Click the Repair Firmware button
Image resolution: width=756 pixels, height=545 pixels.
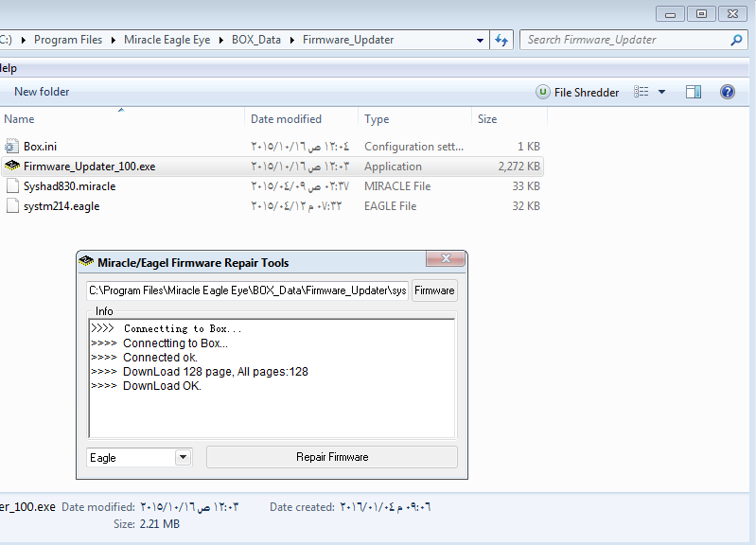tap(332, 457)
